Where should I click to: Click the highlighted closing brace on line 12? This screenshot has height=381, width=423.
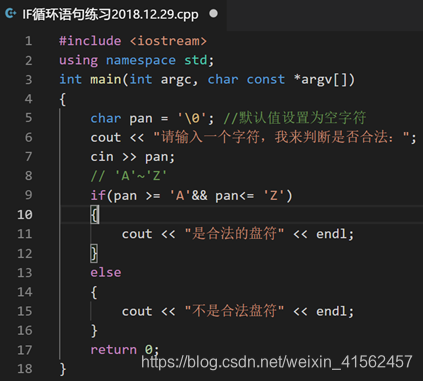tap(94, 253)
